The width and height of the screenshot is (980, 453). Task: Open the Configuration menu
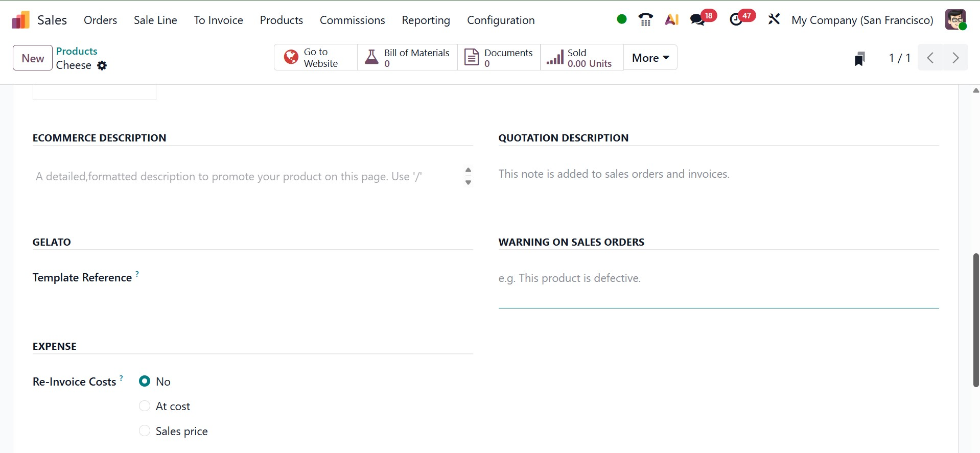(501, 20)
